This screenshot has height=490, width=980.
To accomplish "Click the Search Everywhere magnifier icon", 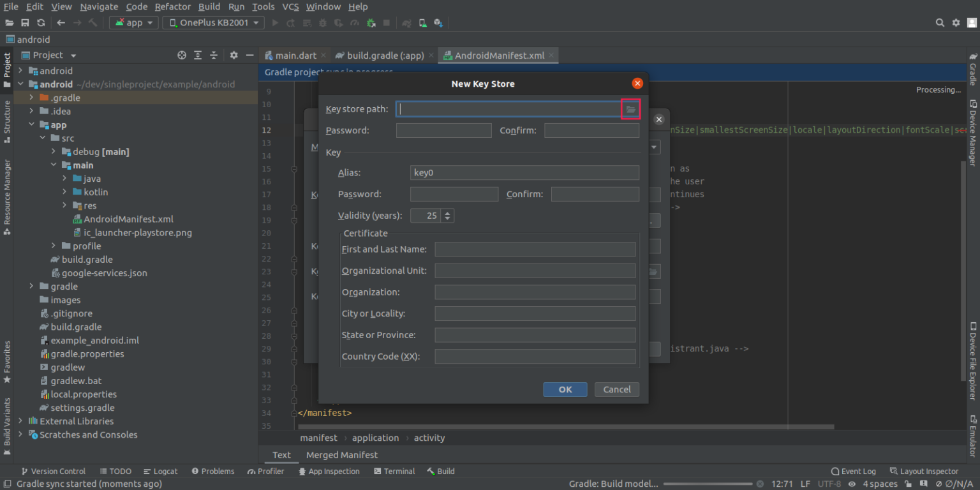I will pos(940,23).
